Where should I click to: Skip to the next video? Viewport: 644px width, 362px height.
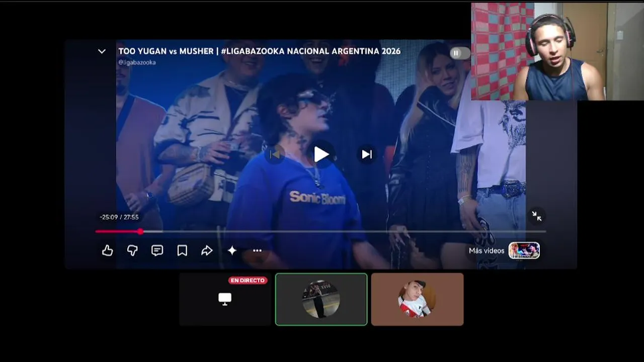coord(367,154)
